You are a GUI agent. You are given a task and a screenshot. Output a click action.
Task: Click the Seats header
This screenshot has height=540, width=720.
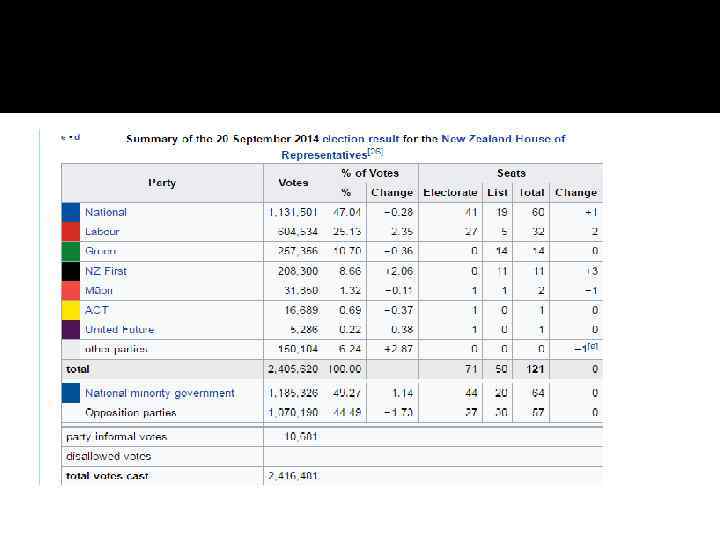(x=511, y=173)
